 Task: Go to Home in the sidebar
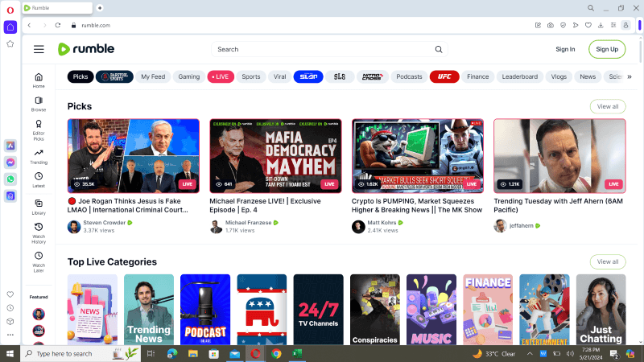click(x=39, y=80)
